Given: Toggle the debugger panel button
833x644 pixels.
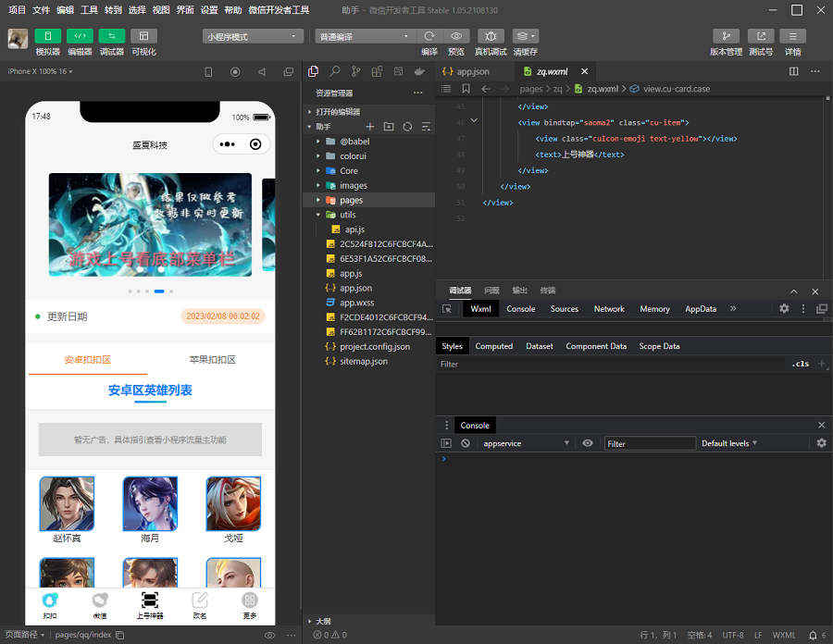Looking at the screenshot, I should [112, 36].
